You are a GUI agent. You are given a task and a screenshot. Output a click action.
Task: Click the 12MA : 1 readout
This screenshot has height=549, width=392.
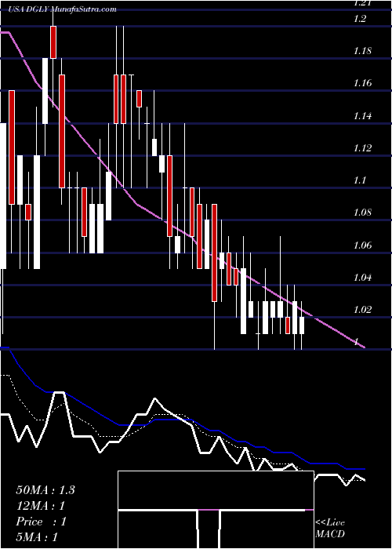(41, 506)
